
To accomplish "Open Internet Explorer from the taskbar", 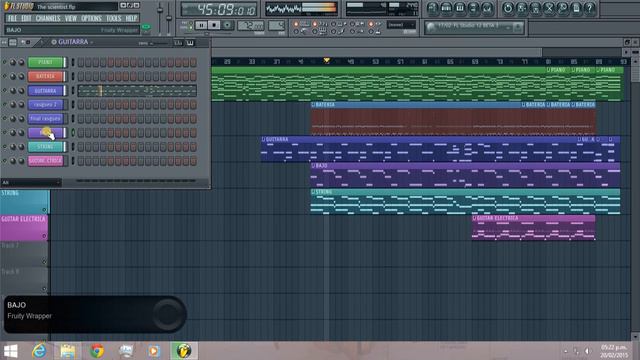I will click(x=39, y=351).
